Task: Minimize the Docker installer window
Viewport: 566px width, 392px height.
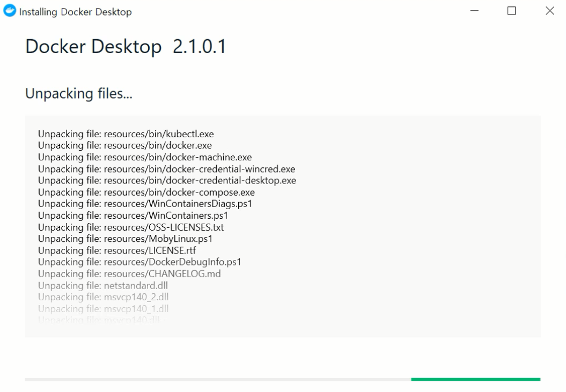Action: point(474,11)
